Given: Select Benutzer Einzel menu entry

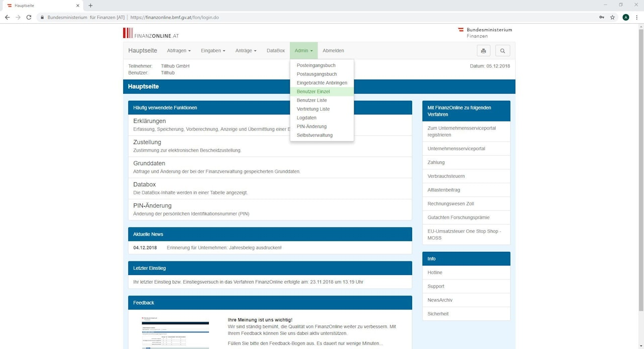Looking at the screenshot, I should tap(322, 92).
